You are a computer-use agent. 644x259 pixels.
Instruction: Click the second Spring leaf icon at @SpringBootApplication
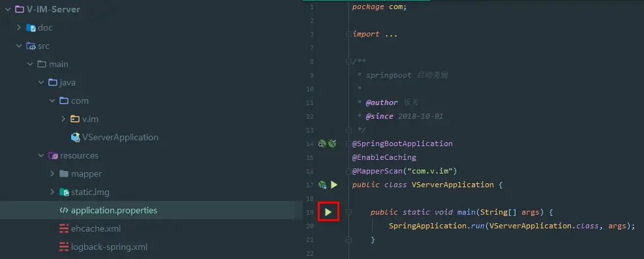click(332, 144)
